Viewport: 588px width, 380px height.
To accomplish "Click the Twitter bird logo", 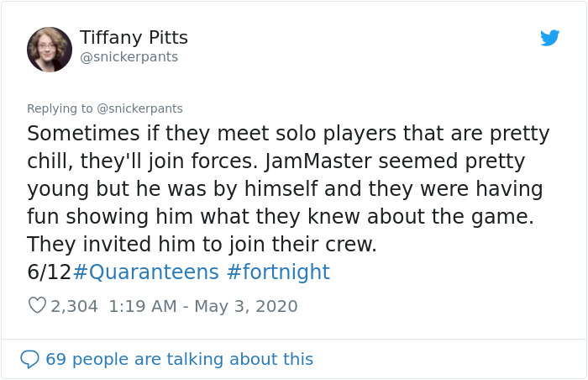I will click(549, 39).
